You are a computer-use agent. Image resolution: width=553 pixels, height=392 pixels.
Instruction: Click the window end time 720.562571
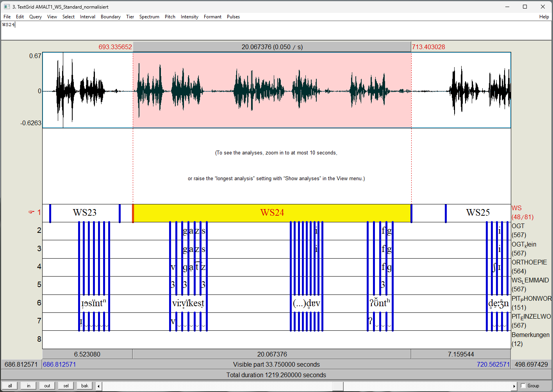[493, 364]
